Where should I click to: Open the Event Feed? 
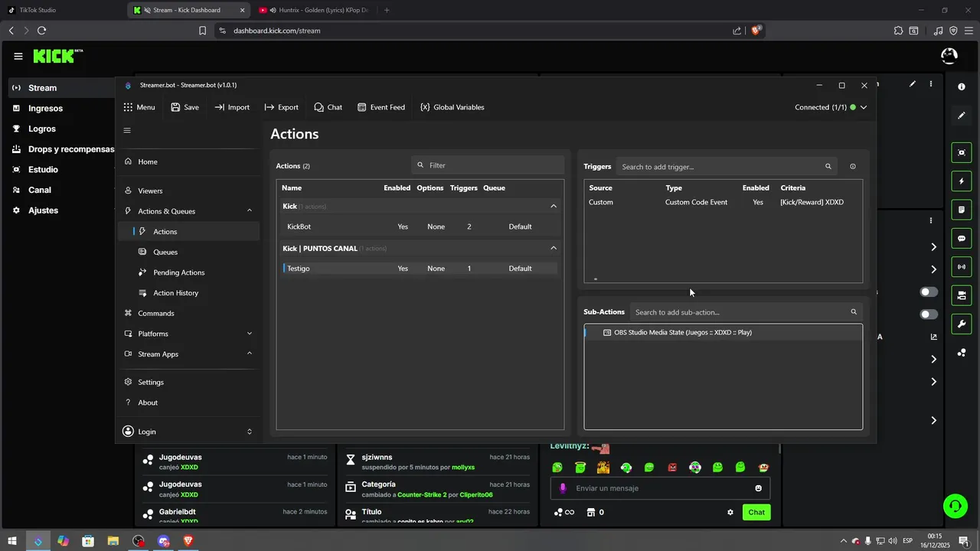[381, 107]
